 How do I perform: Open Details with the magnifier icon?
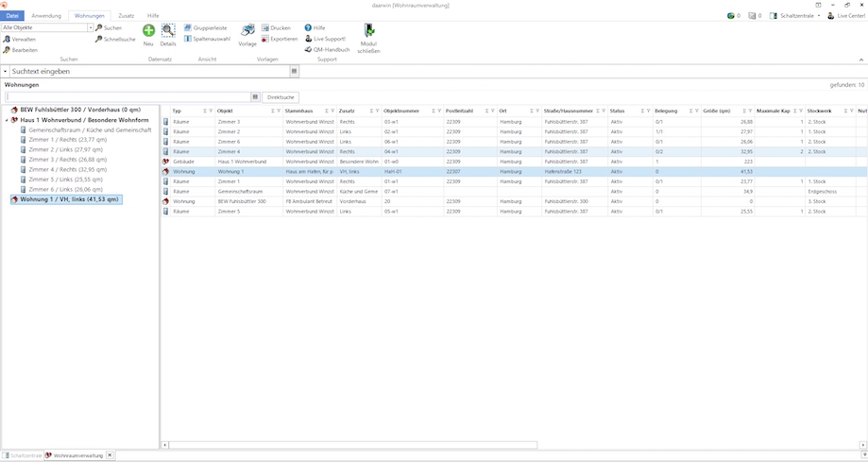168,30
